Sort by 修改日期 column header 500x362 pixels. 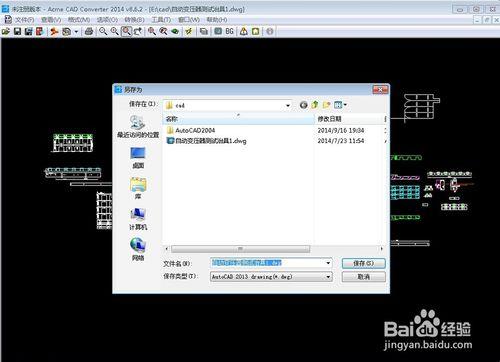(x=349, y=119)
